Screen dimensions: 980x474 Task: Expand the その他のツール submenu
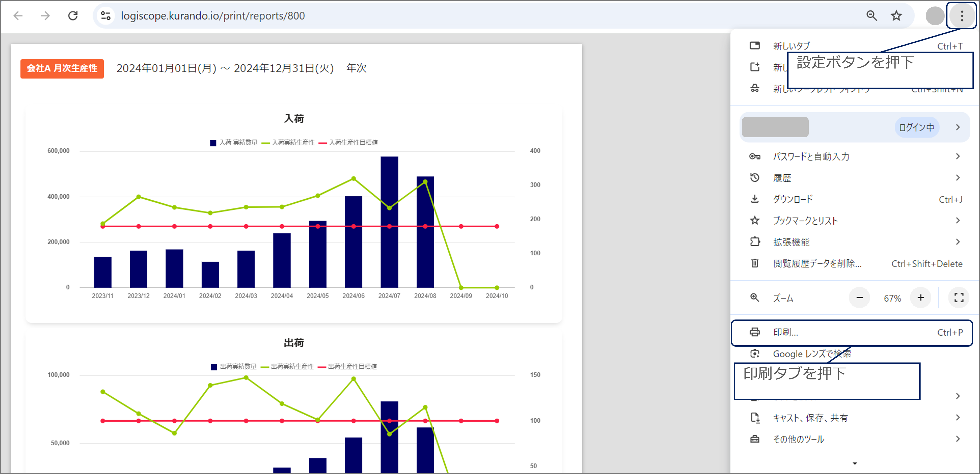(854, 439)
